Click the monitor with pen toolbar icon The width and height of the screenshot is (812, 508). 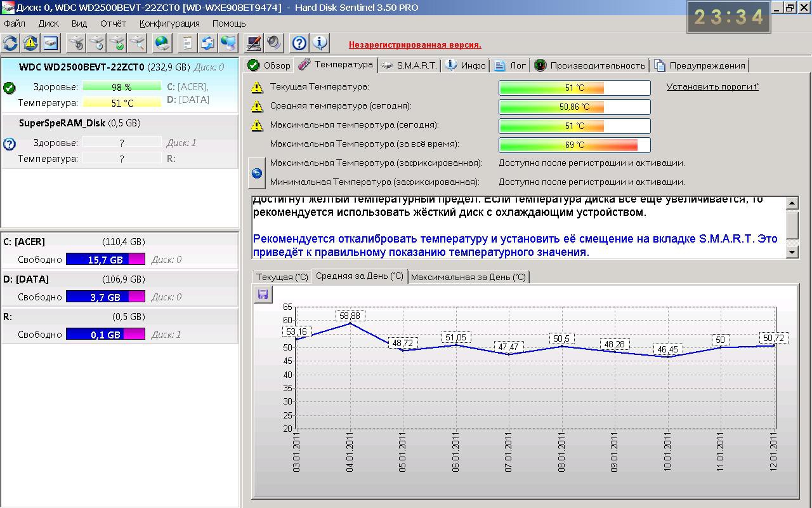click(x=254, y=43)
